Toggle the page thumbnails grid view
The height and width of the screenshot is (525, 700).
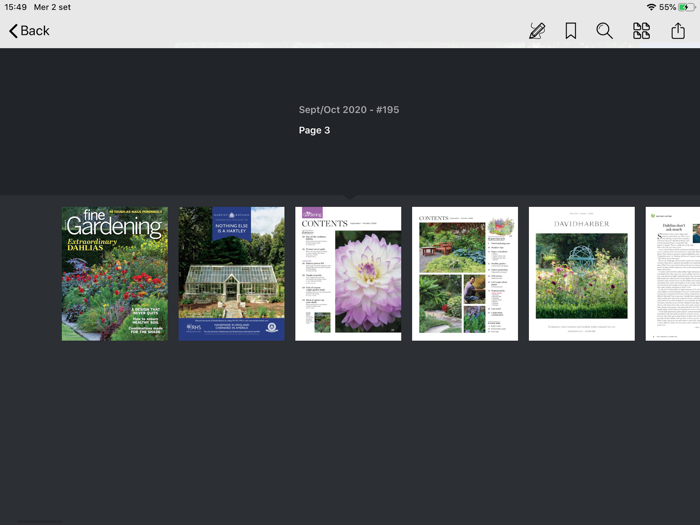tap(641, 31)
